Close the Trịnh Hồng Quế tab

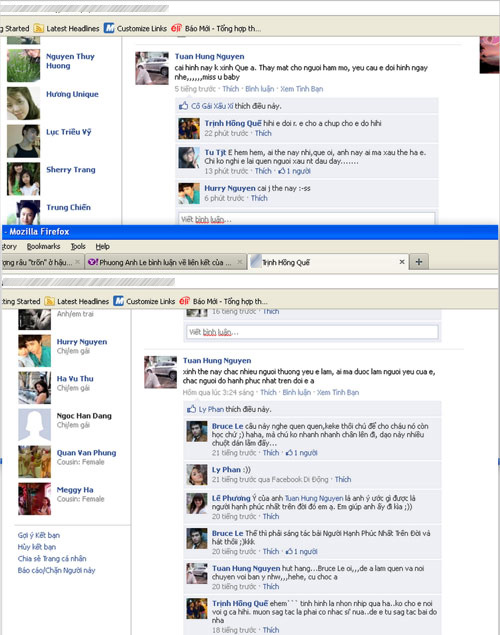pyautogui.click(x=402, y=262)
